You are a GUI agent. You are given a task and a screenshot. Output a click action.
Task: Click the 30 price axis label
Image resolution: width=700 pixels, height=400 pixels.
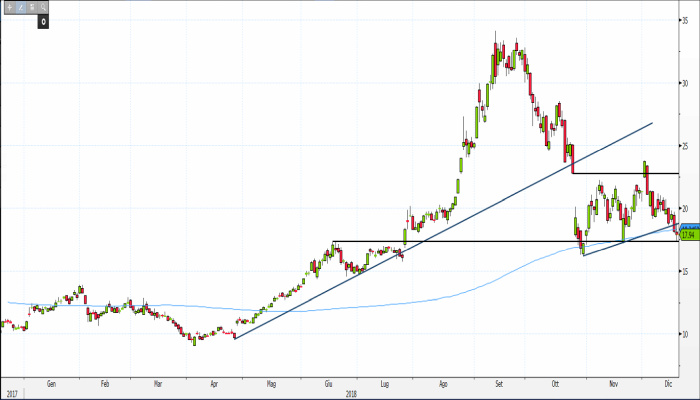pos(687,83)
